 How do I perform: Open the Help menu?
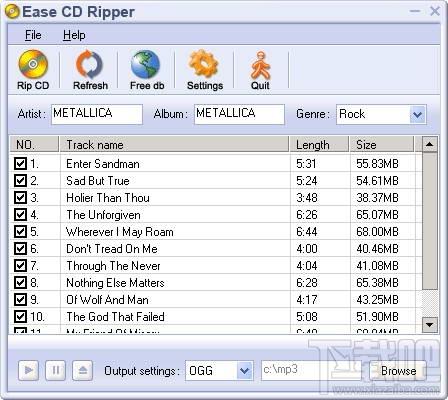(x=74, y=35)
